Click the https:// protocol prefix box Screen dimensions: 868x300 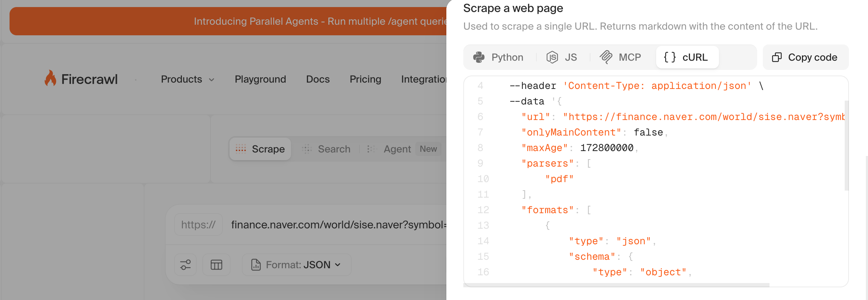(198, 224)
